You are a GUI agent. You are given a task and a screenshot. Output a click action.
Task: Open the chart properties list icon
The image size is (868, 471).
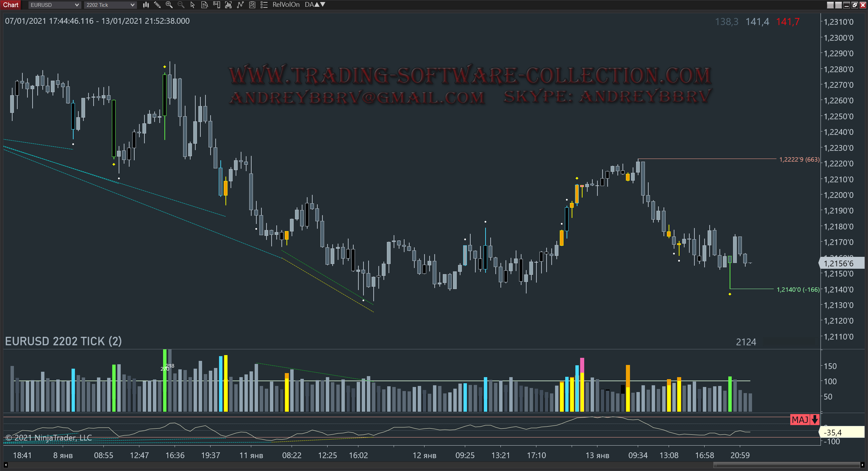(264, 5)
